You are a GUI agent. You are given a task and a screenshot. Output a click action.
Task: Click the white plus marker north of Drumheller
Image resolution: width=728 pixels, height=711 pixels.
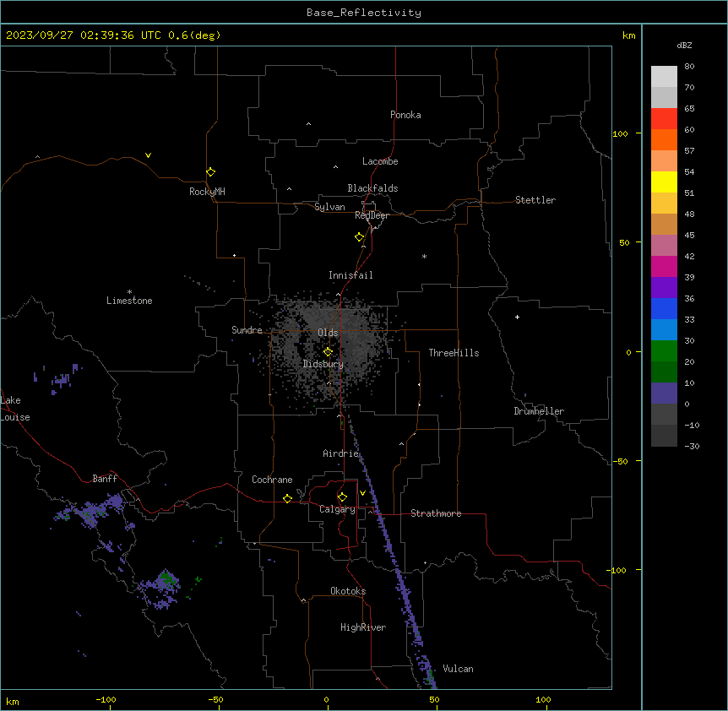517,317
